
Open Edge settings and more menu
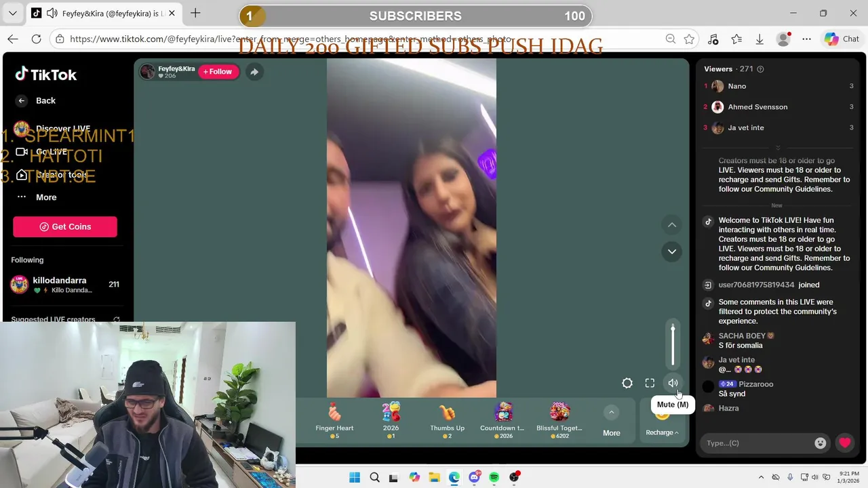coord(806,39)
